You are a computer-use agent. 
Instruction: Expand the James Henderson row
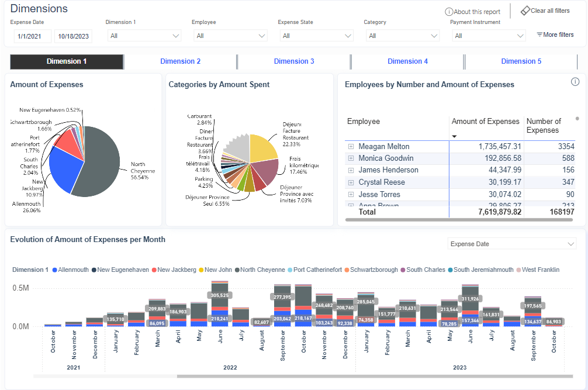[x=351, y=170]
